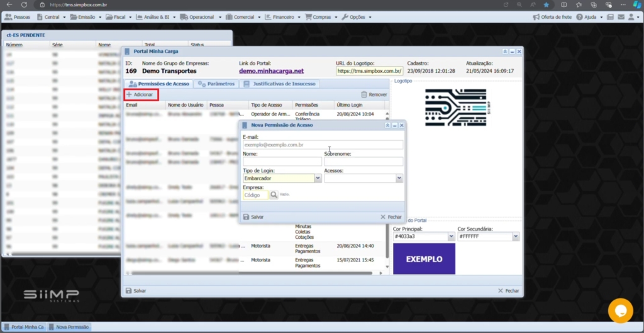
Task: Click the favorite star in address bar
Action: (x=547, y=5)
